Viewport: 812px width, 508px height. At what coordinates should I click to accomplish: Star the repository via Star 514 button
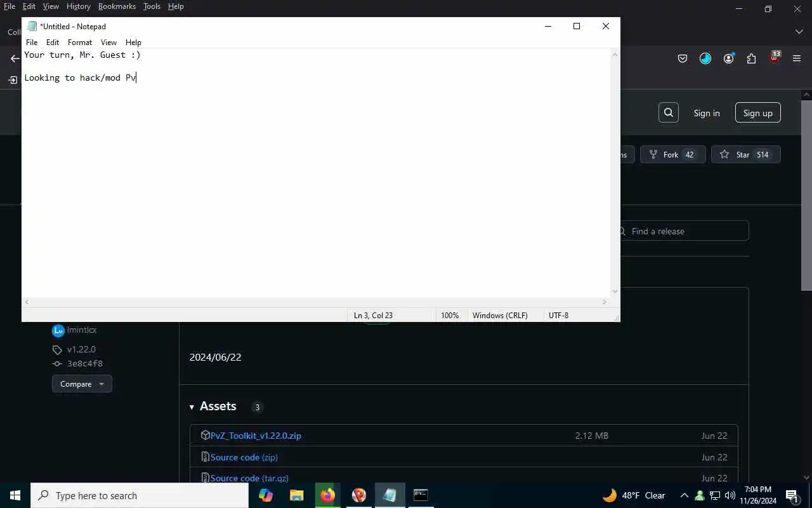coord(745,154)
